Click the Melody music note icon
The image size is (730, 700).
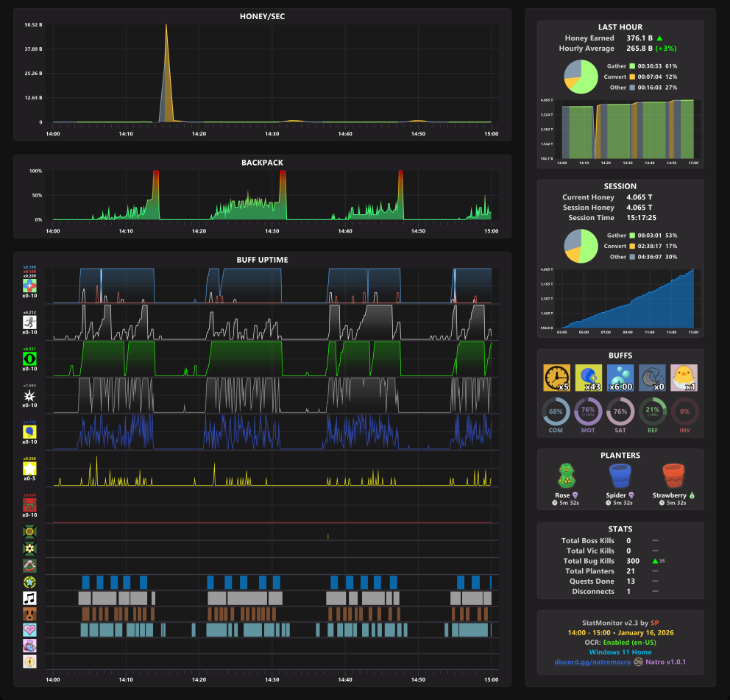[29, 598]
